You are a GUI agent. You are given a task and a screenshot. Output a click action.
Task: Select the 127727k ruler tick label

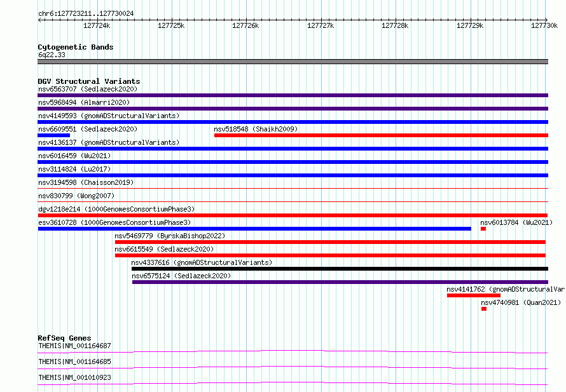click(321, 25)
